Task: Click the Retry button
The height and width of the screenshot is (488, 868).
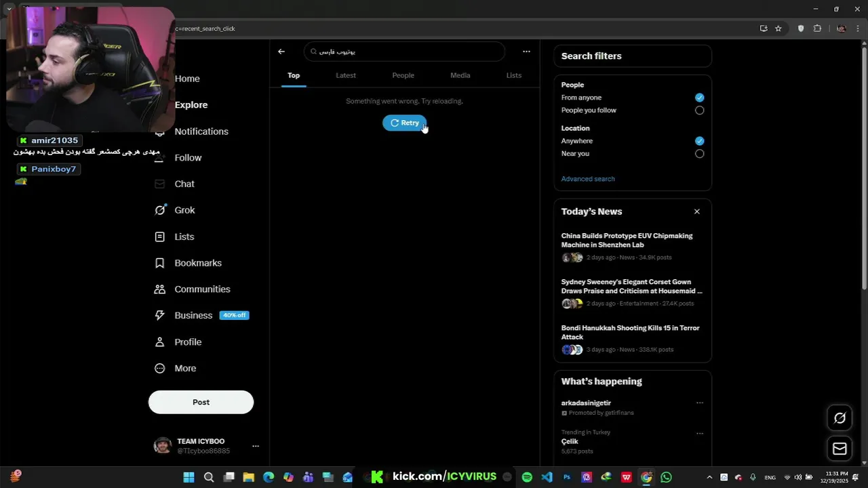Action: [x=405, y=123]
